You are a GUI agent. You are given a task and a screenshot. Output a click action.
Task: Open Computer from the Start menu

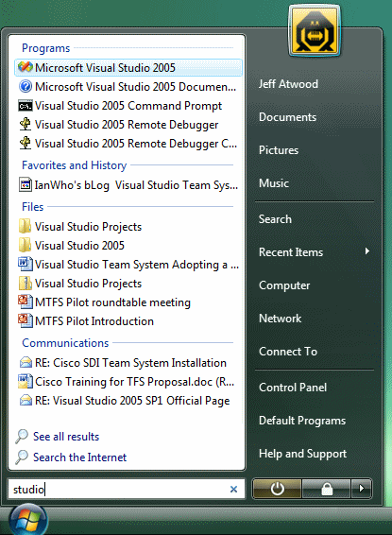click(284, 285)
